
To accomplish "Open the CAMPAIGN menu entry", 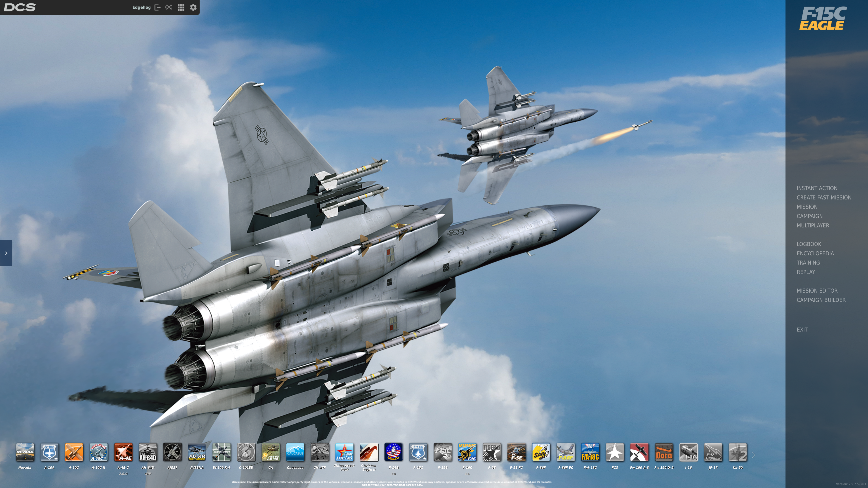I will click(810, 216).
